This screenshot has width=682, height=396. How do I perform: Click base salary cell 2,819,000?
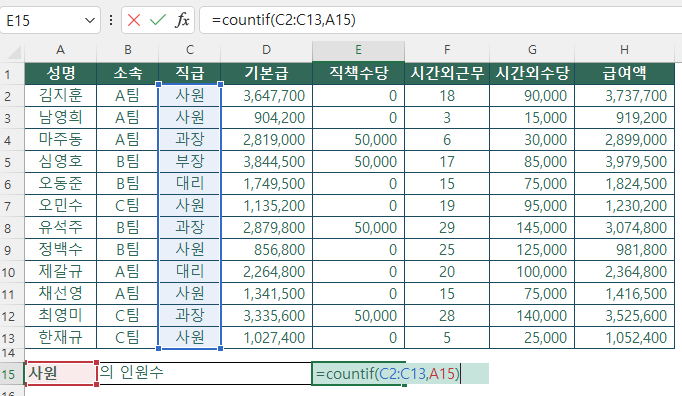[x=266, y=140]
